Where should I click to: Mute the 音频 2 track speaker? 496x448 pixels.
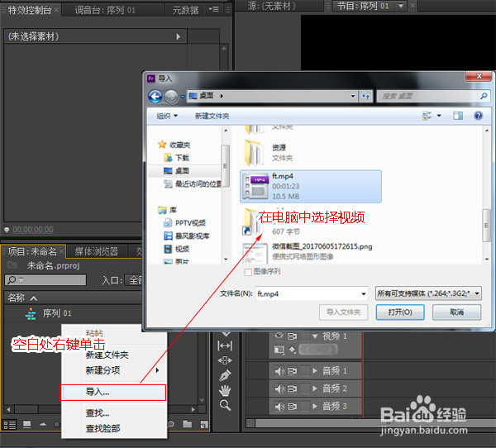point(279,388)
